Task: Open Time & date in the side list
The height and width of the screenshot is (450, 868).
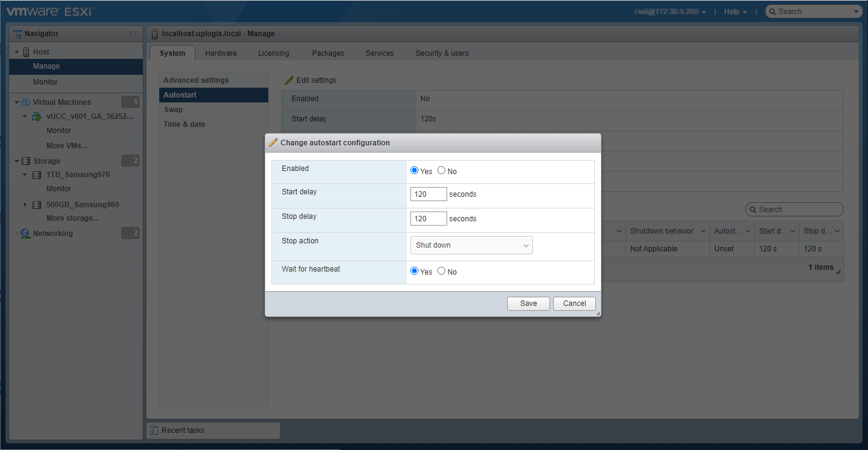Action: click(x=214, y=124)
